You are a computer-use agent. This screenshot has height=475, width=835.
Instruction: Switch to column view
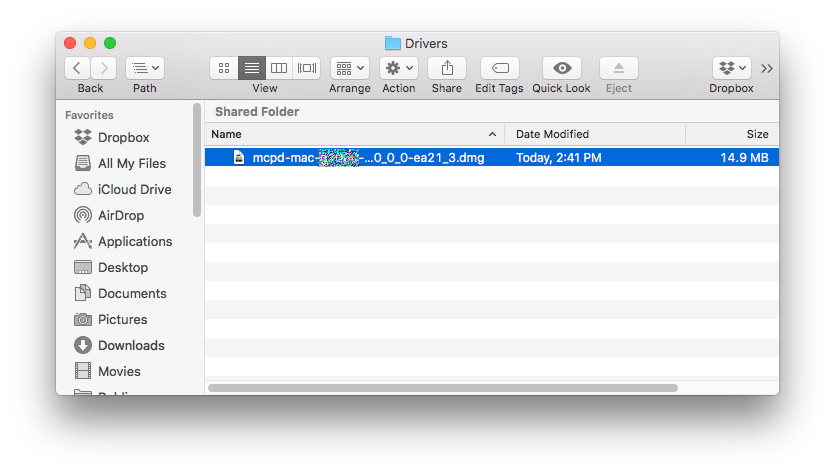pyautogui.click(x=279, y=68)
